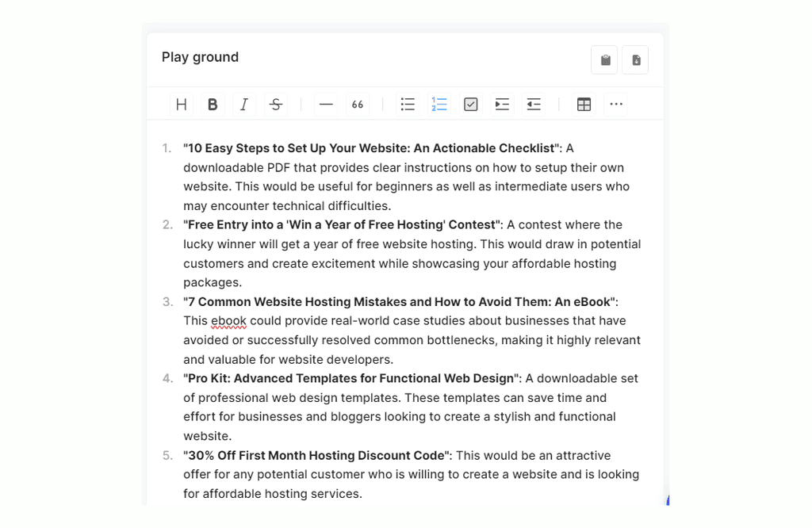Select the Play ground title
812x528 pixels.
click(x=200, y=57)
